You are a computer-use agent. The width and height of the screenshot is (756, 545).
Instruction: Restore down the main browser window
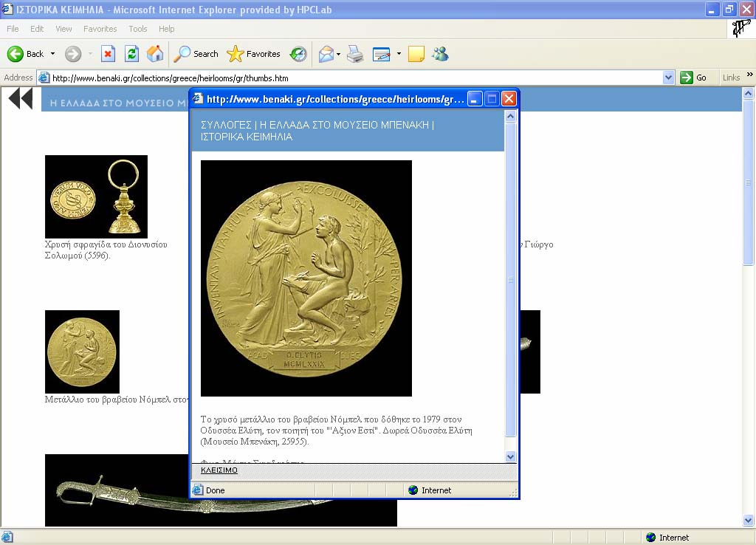729,9
